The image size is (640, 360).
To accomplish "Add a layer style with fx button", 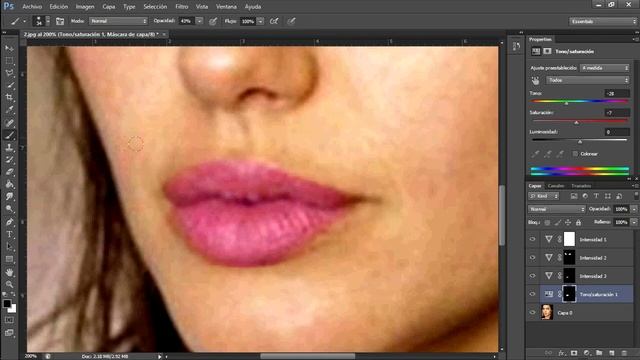I will tap(562, 353).
